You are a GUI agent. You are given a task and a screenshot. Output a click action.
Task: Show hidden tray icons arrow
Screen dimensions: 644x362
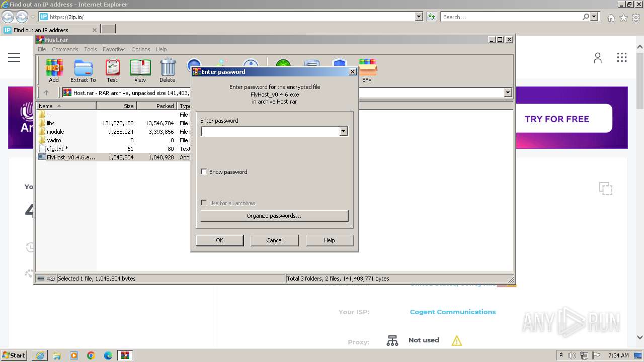pyautogui.click(x=561, y=355)
